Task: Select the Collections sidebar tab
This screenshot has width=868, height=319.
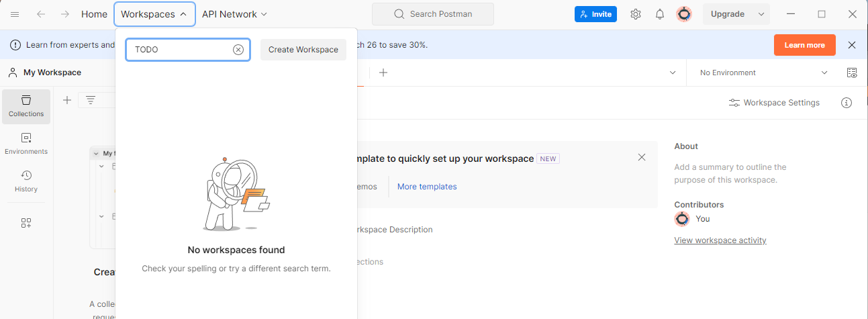Action: tap(26, 106)
